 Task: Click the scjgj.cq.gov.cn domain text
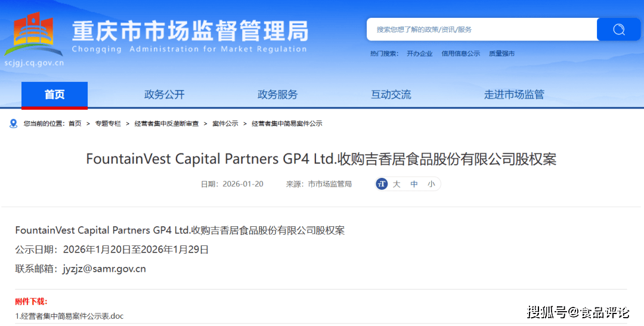(34, 63)
